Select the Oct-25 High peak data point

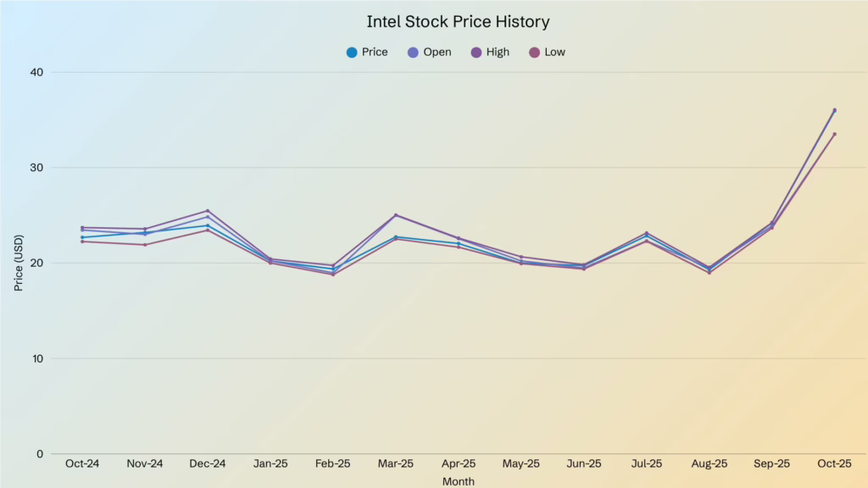point(834,110)
